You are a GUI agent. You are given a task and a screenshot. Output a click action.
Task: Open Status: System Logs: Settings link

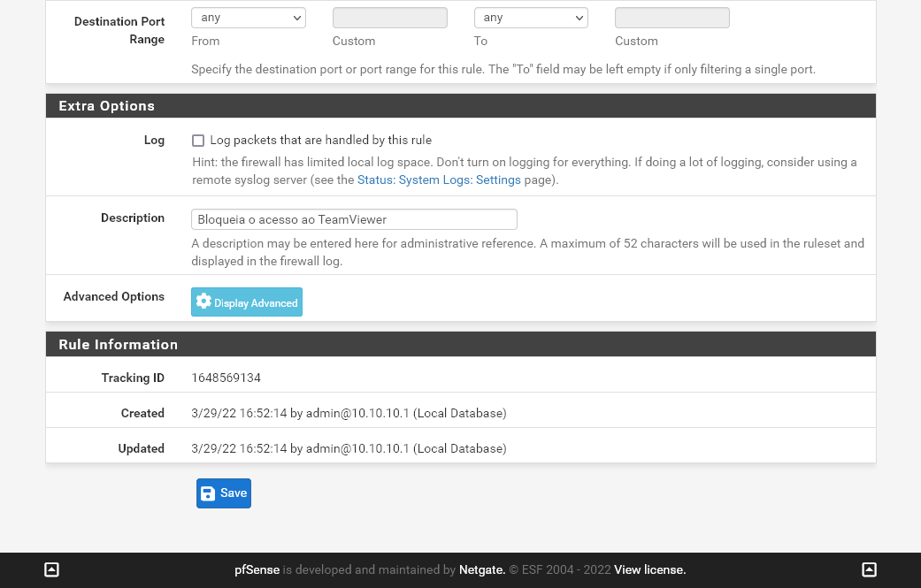click(x=439, y=180)
